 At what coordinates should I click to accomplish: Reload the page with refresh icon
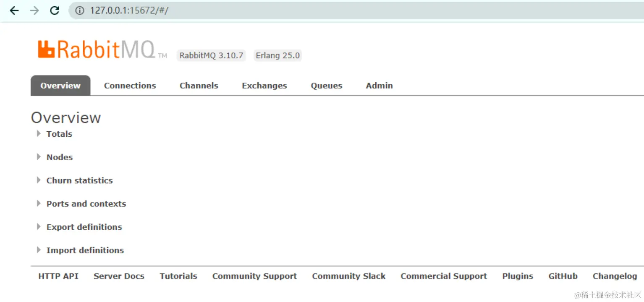click(55, 10)
